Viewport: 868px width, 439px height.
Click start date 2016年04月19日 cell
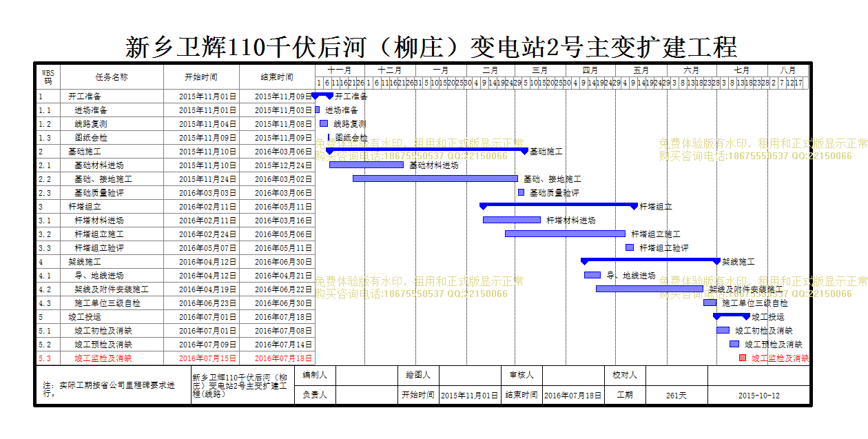pyautogui.click(x=202, y=289)
